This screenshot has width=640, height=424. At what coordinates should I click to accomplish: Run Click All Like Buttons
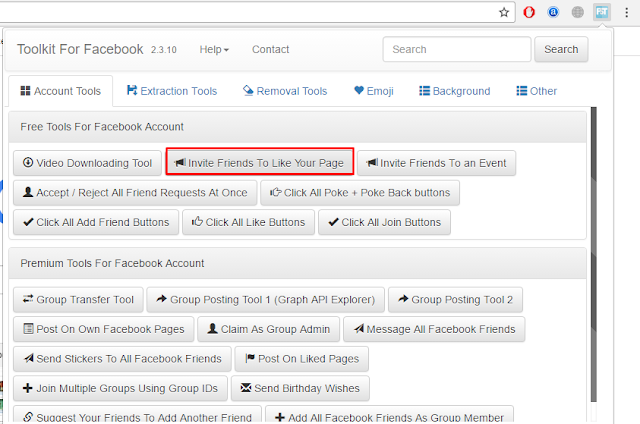[x=249, y=222]
